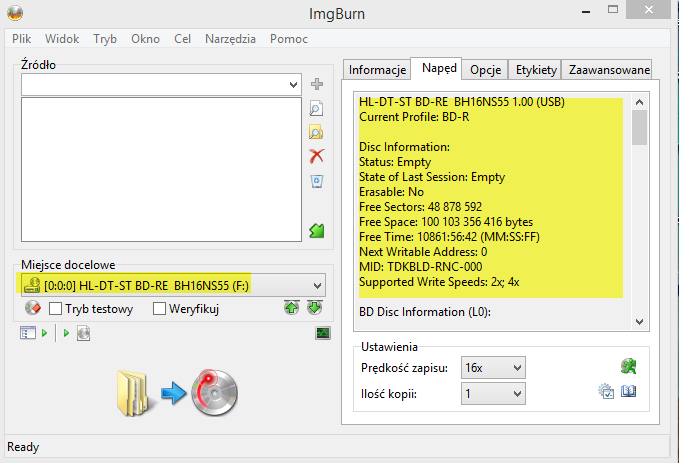The width and height of the screenshot is (679, 463).
Task: Click the disc icon with play arrow
Action: coord(84,333)
